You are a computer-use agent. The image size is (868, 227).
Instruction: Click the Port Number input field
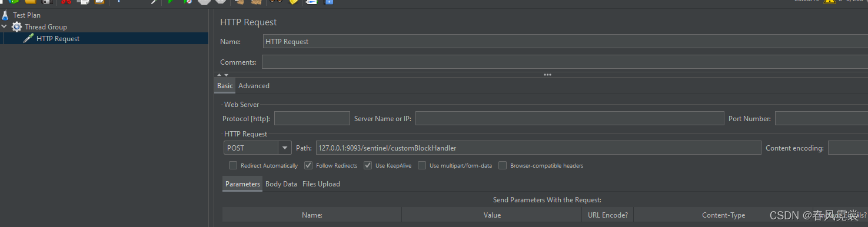[x=821, y=118]
